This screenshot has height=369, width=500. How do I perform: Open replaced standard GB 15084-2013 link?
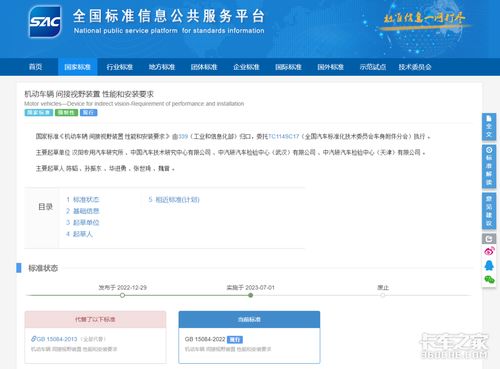(x=57, y=339)
